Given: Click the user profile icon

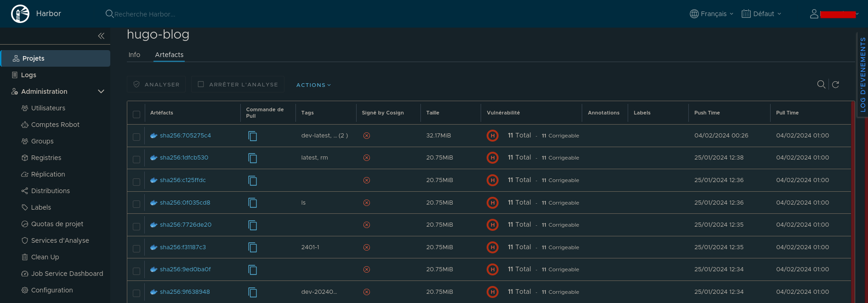Looking at the screenshot, I should pyautogui.click(x=814, y=14).
